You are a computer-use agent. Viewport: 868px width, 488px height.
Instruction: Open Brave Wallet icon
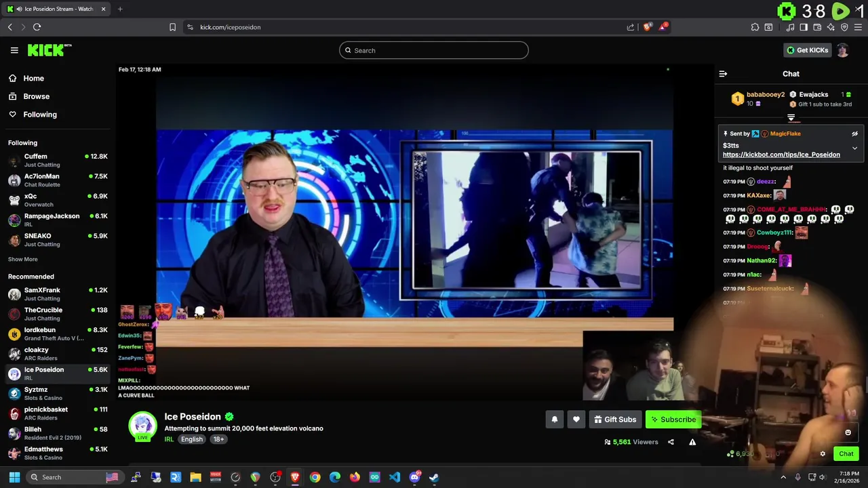[817, 27]
